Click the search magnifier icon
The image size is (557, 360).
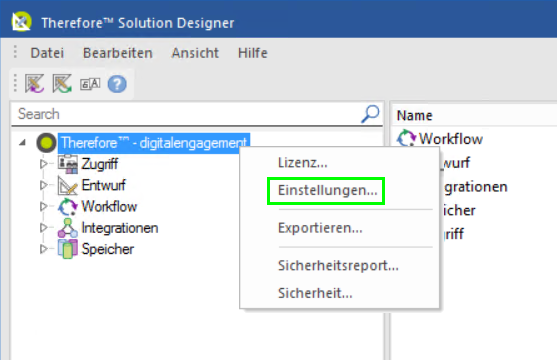click(x=370, y=114)
